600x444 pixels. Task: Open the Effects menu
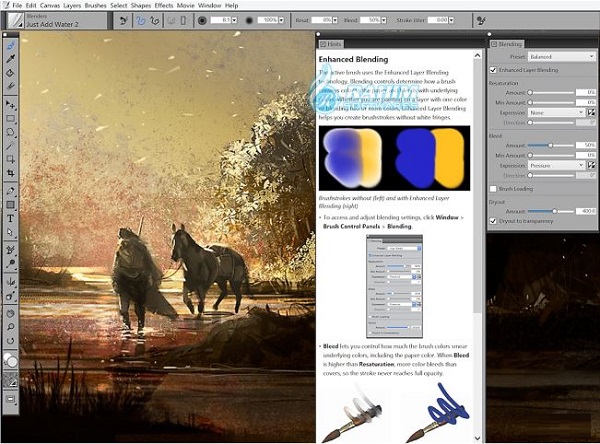click(164, 5)
